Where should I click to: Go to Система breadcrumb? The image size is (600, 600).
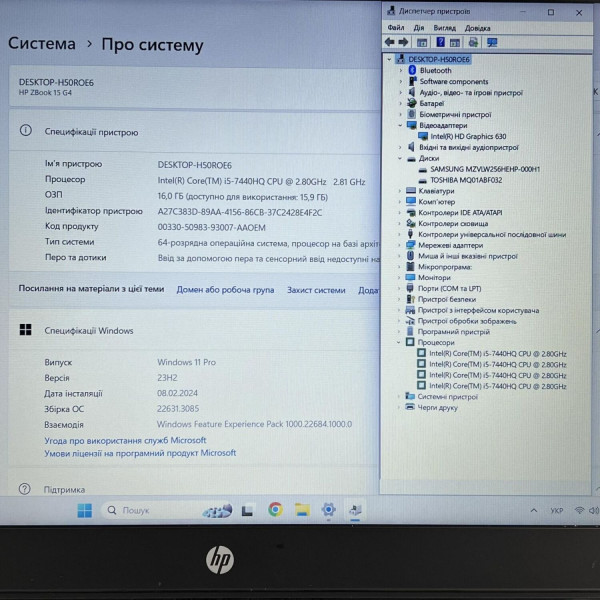pos(42,43)
